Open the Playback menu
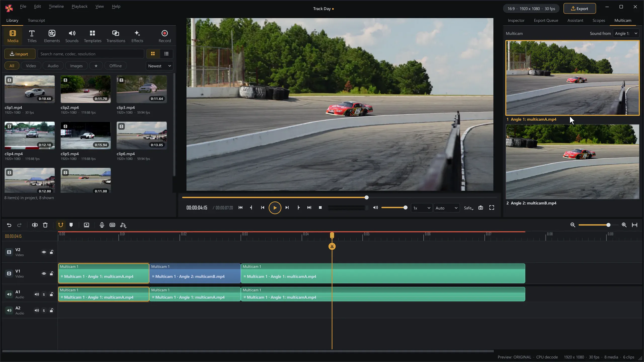The width and height of the screenshot is (644, 362). click(x=79, y=7)
